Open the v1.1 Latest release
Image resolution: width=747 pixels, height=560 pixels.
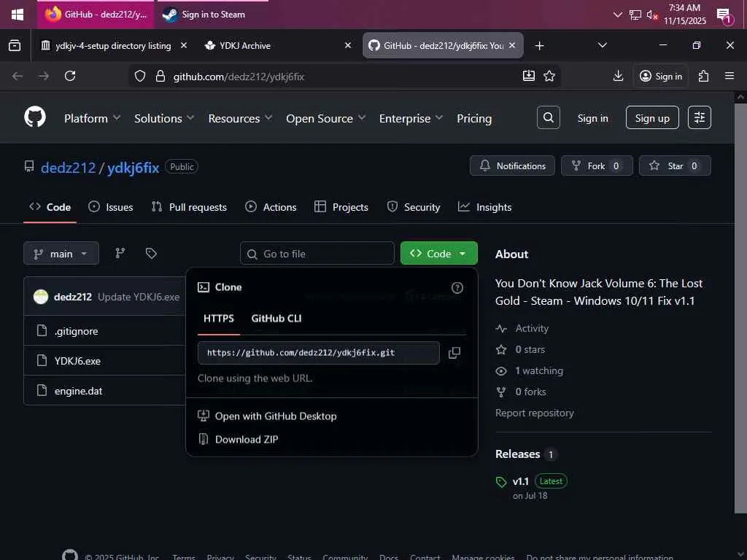coord(531,481)
